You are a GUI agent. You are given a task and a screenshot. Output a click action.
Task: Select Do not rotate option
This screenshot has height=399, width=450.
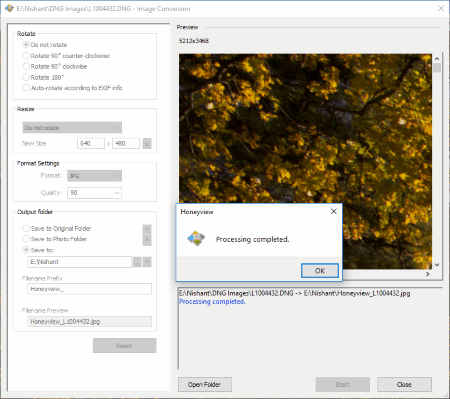pyautogui.click(x=45, y=45)
